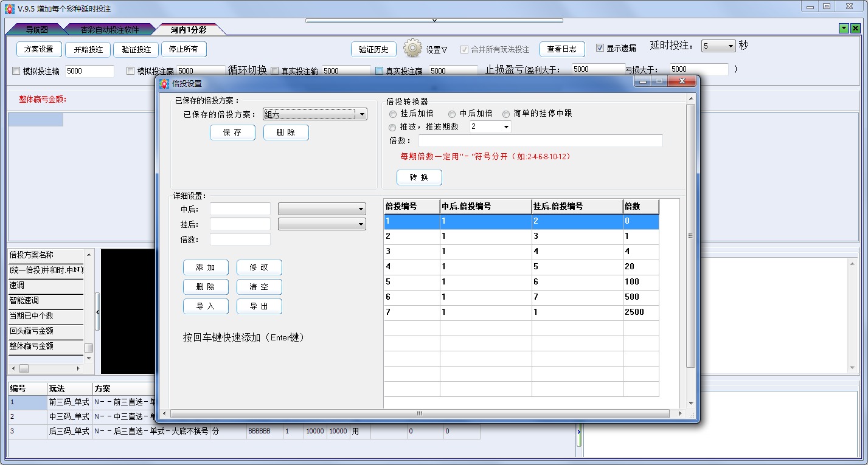Select the 中后加倍 radio option
Image resolution: width=868 pixels, height=465 pixels.
(452, 114)
